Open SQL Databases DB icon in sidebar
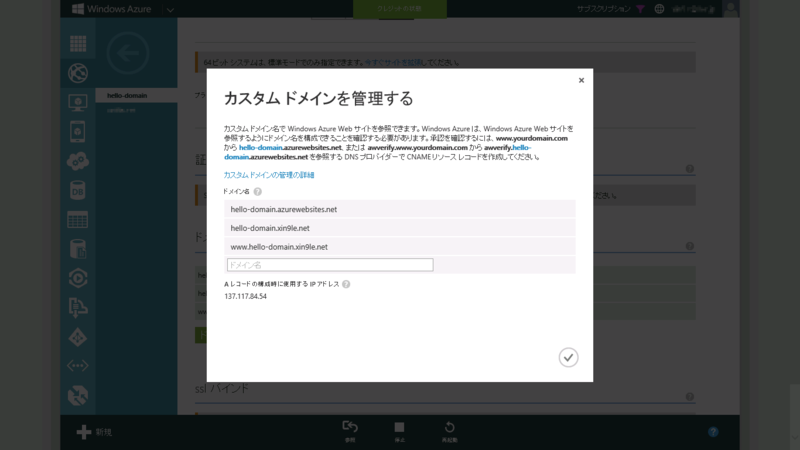 78,191
